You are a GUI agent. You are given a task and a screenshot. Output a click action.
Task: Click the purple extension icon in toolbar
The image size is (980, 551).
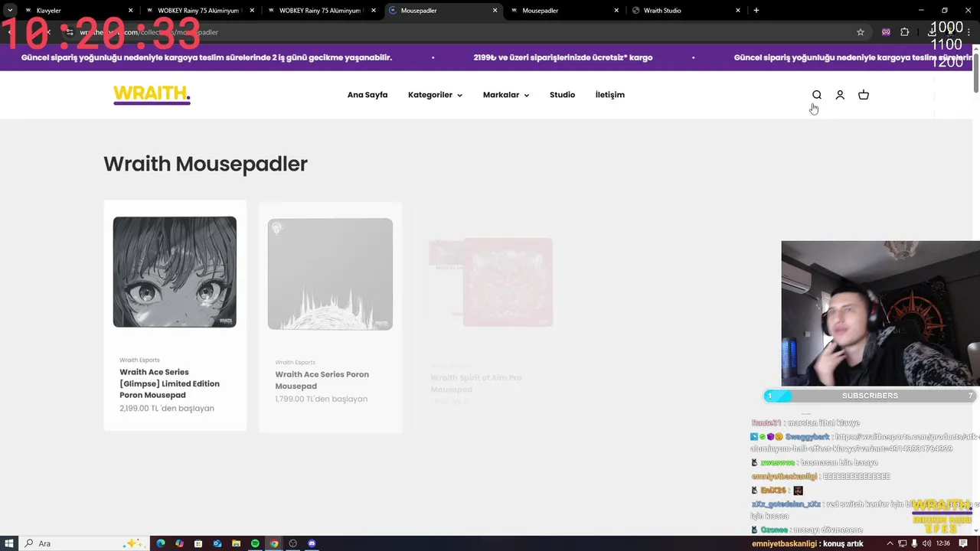point(886,32)
